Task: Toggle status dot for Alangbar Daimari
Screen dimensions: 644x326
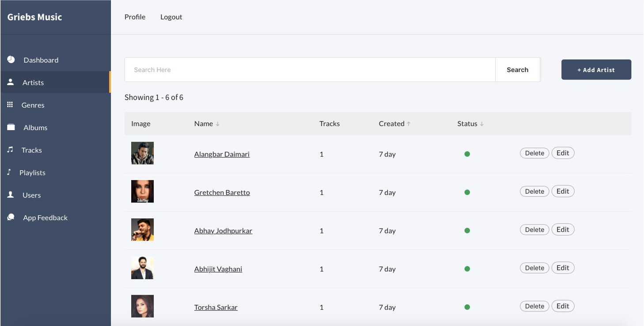Action: pyautogui.click(x=467, y=154)
